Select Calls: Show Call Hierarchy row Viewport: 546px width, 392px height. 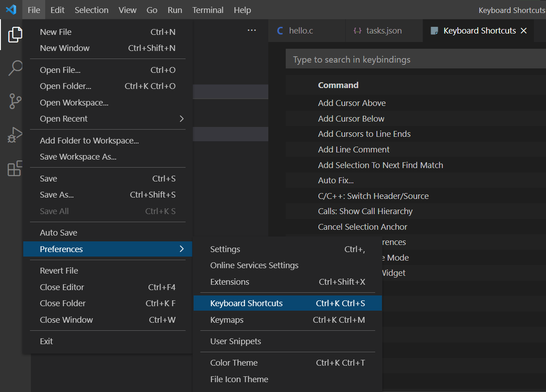pos(416,211)
